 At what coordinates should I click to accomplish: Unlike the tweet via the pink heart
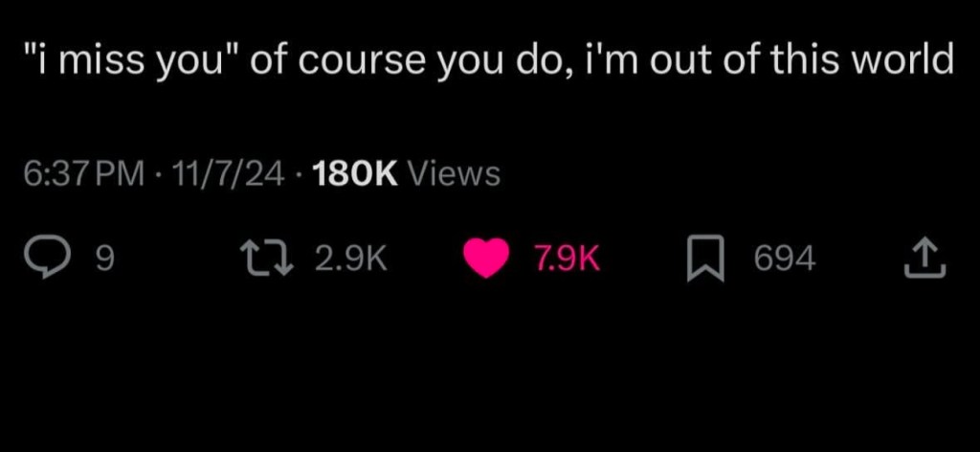click(486, 257)
